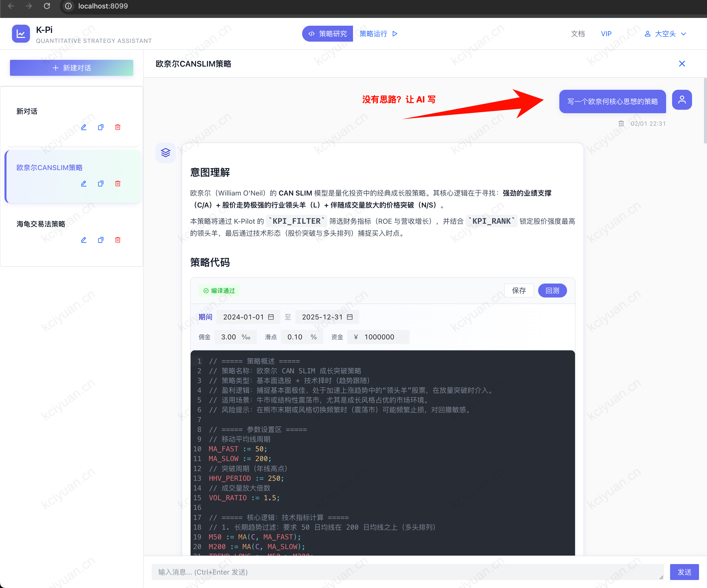This screenshot has width=707, height=588.
Task: Click the K-Pi chart logo icon
Action: coord(20,33)
